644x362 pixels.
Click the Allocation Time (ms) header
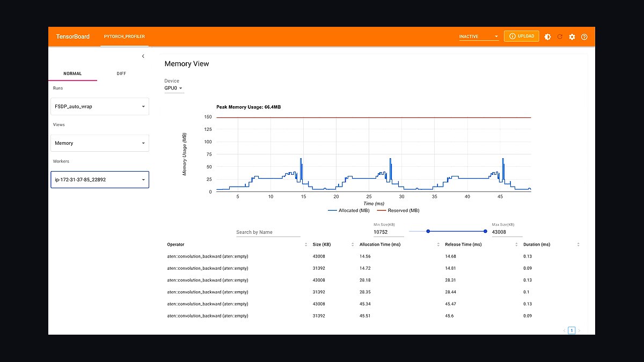[x=380, y=245]
